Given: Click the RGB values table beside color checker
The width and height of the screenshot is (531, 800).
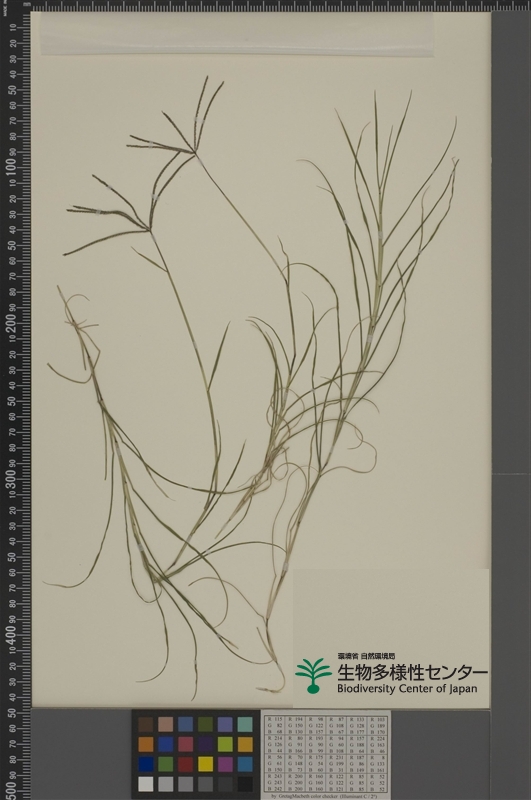Looking at the screenshot, I should (326, 754).
